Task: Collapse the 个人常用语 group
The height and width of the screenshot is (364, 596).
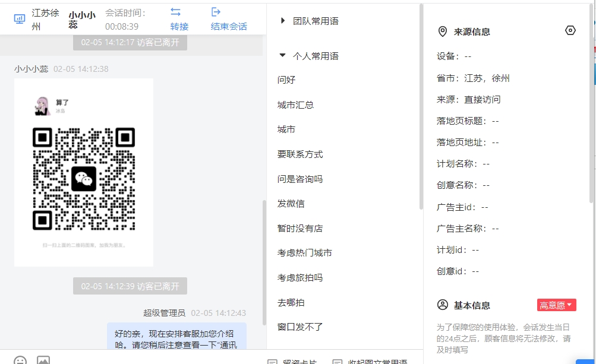Action: [x=282, y=55]
